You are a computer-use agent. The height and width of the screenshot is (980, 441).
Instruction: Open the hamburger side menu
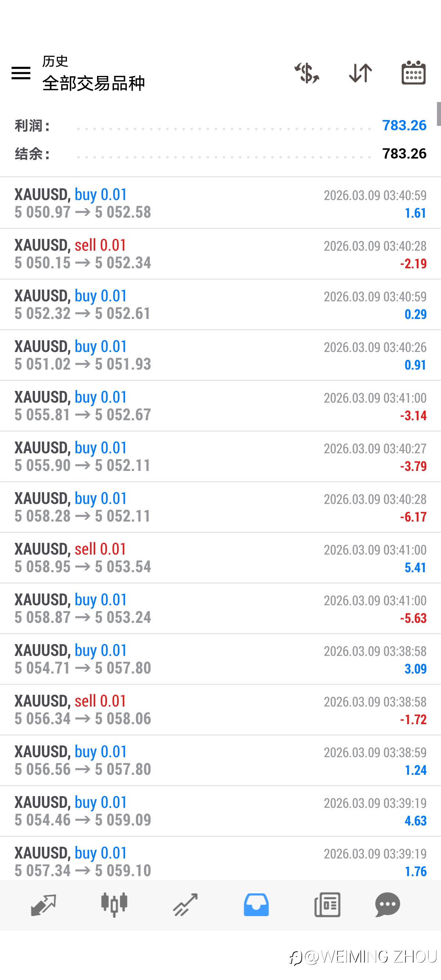(21, 73)
